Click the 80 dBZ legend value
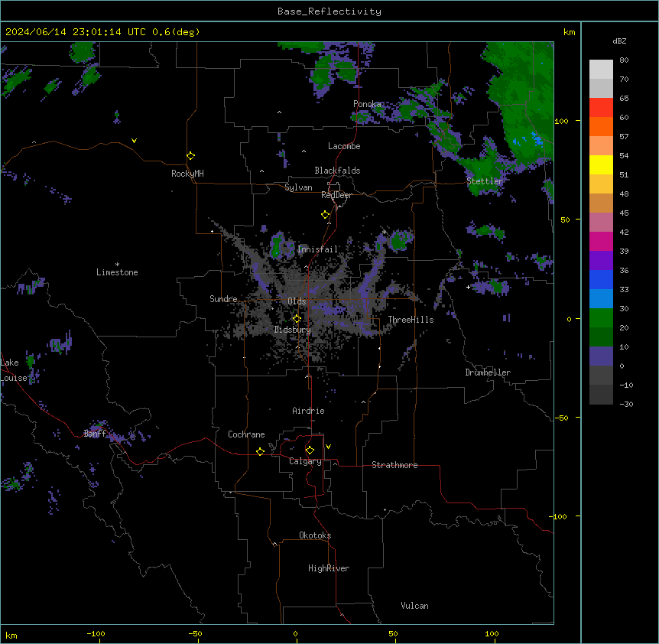Image resolution: width=659 pixels, height=644 pixels. tap(624, 60)
